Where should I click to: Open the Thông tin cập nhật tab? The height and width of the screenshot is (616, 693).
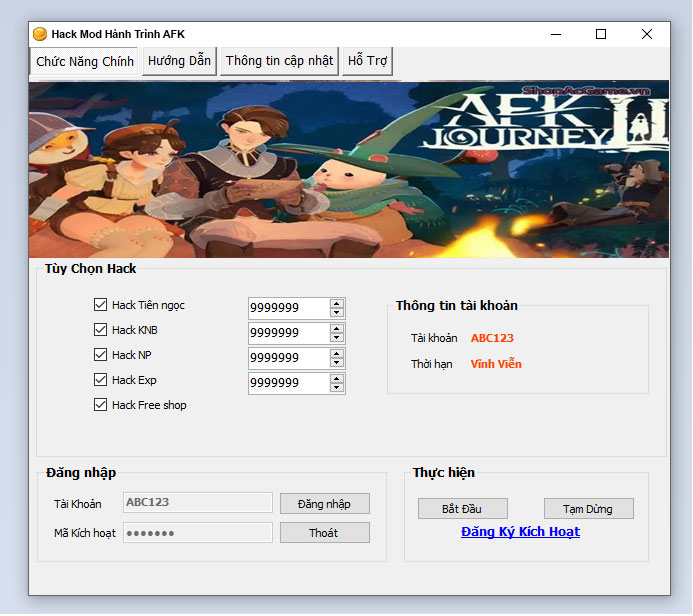click(x=279, y=61)
